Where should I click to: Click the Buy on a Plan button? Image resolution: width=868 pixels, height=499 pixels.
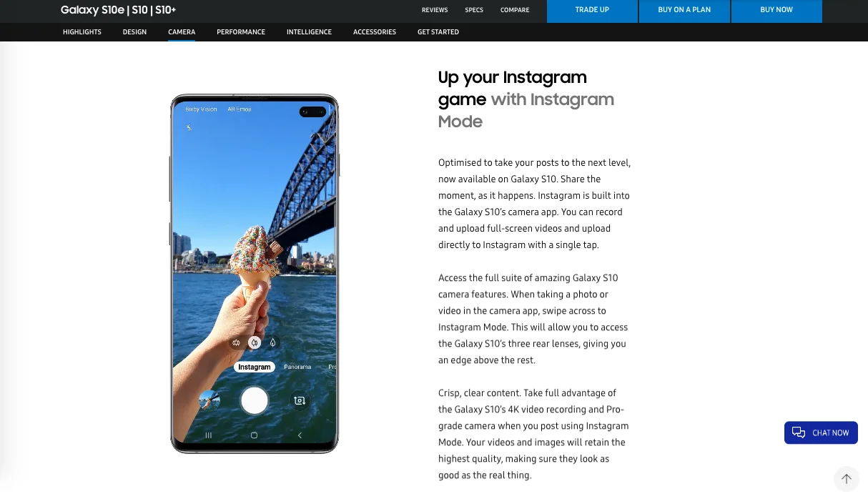[684, 11]
